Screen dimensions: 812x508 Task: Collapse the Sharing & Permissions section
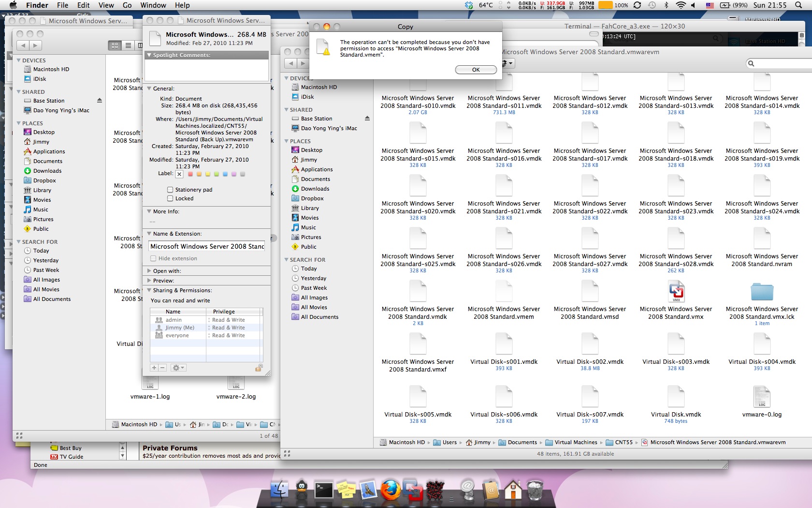[149, 290]
